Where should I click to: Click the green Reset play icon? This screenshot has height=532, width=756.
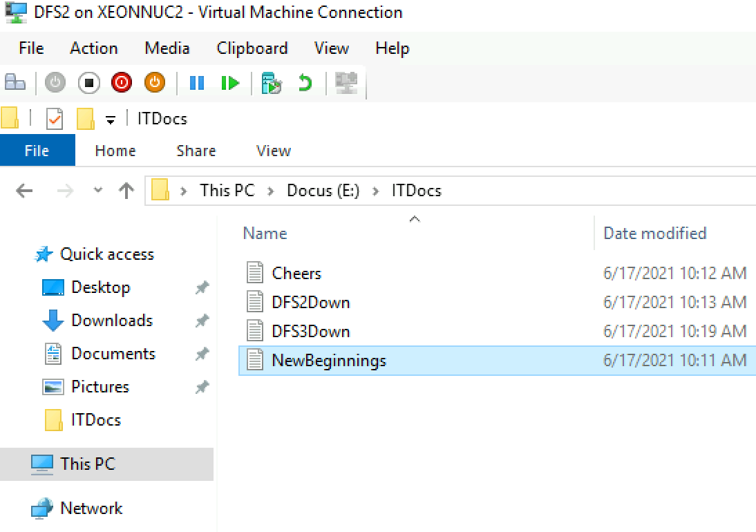click(230, 83)
